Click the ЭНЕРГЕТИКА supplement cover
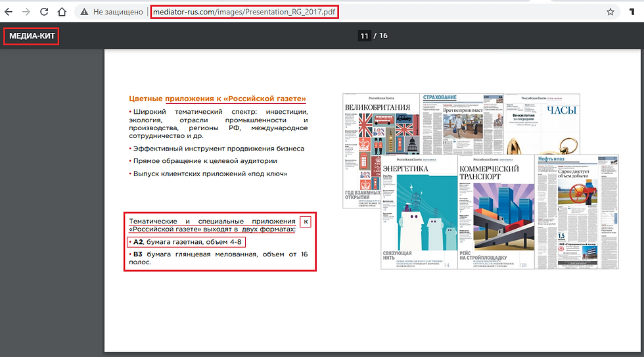The width and height of the screenshot is (644, 357). pos(419,212)
